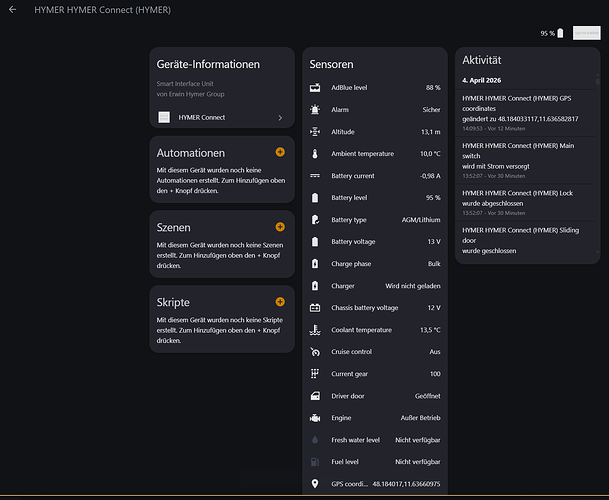
Task: Click the Engine sensor icon
Action: point(315,418)
